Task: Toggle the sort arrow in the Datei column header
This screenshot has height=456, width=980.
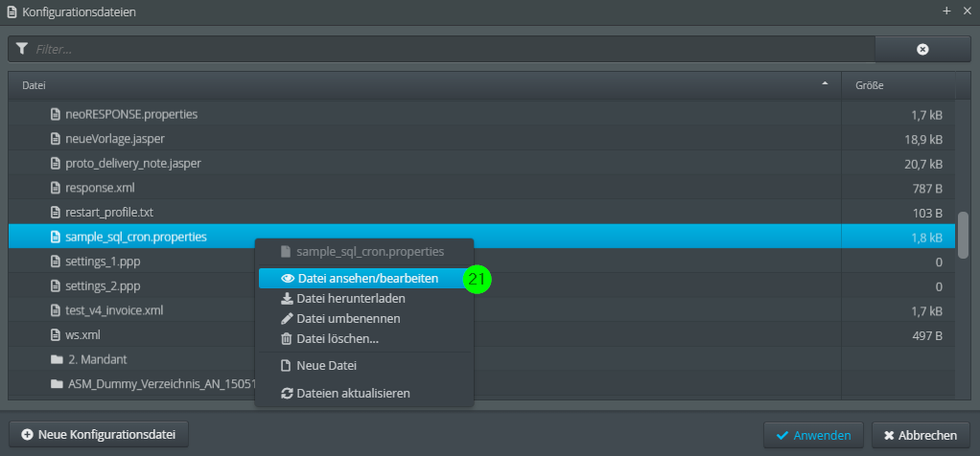Action: 825,85
